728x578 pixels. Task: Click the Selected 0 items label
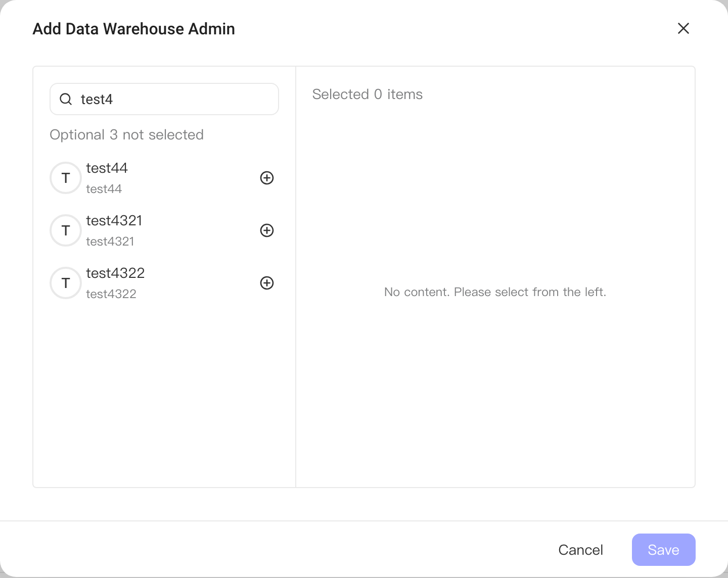coord(368,94)
